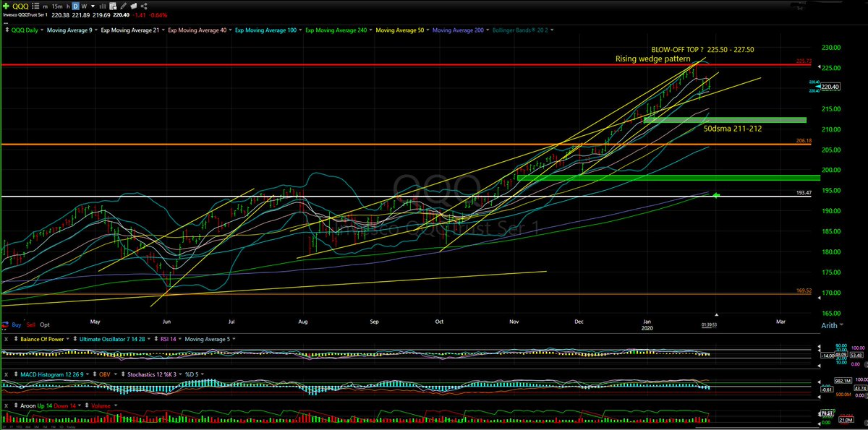Open Moving Average 200 dropdown

(x=487, y=30)
